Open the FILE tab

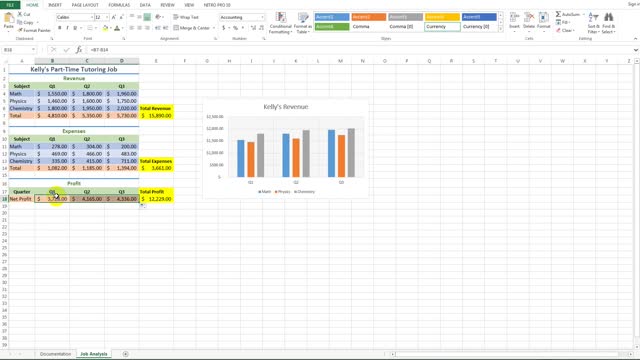point(10,5)
